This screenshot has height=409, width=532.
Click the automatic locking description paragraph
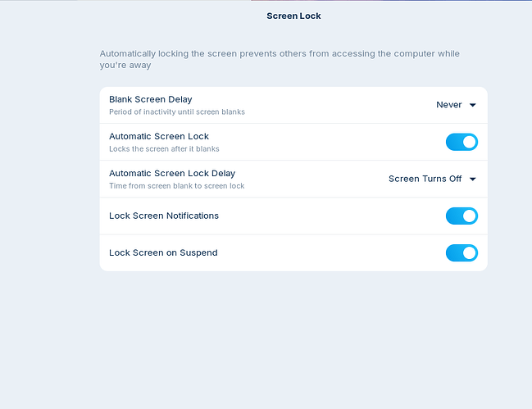tap(291, 59)
